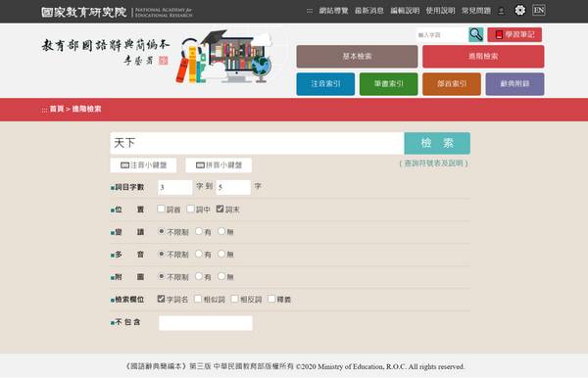Image resolution: width=588 pixels, height=378 pixels.
Task: Open the 拼音小鍵盤 keyboard
Action: coord(219,165)
